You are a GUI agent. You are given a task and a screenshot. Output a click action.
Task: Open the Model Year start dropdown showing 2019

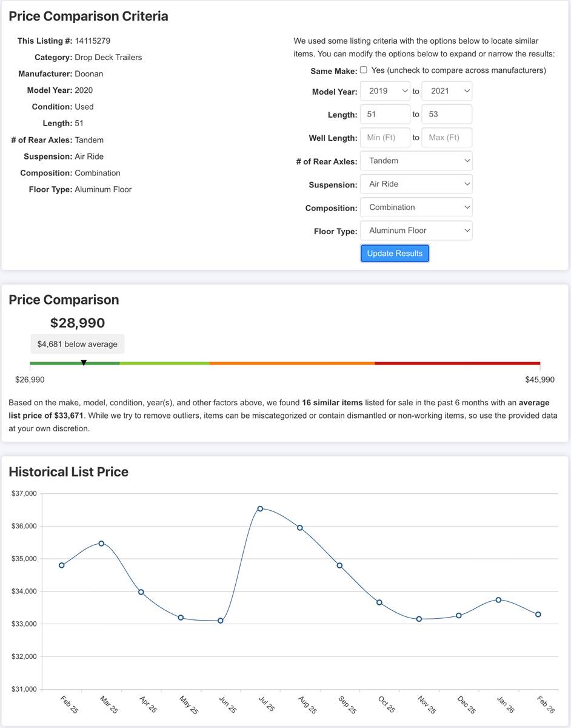[385, 91]
